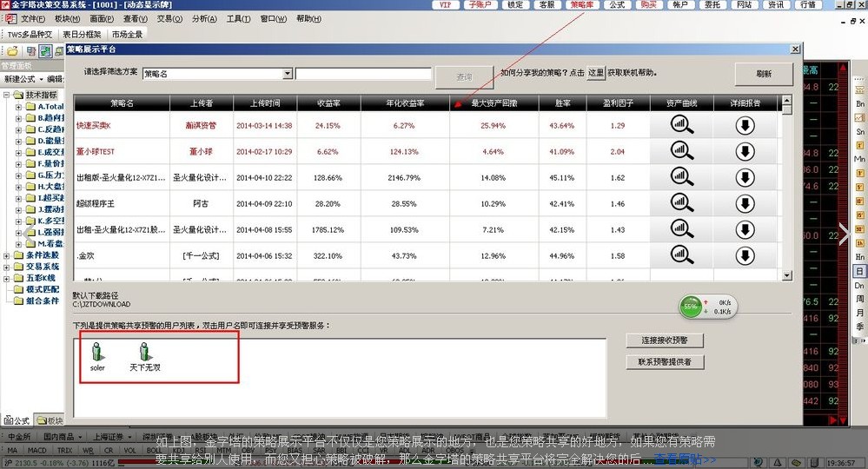Click the strategy search text field
Screen dimensions: 868x469
point(363,74)
